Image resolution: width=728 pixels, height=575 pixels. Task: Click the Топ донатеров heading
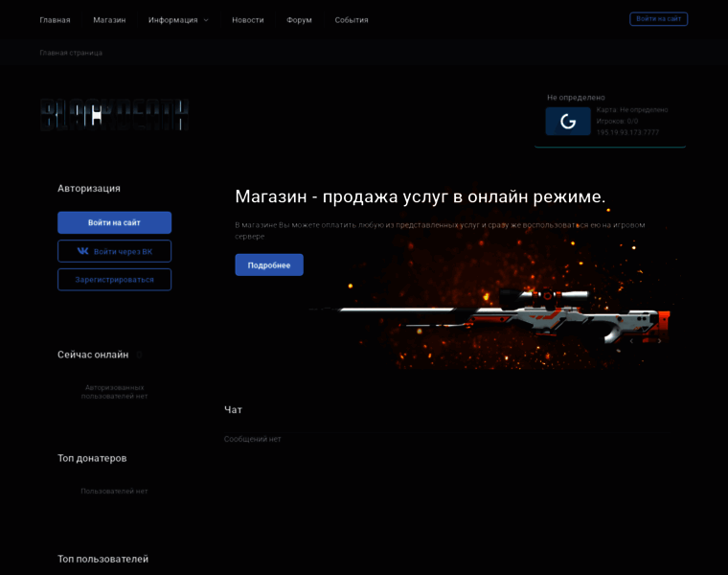(x=92, y=458)
